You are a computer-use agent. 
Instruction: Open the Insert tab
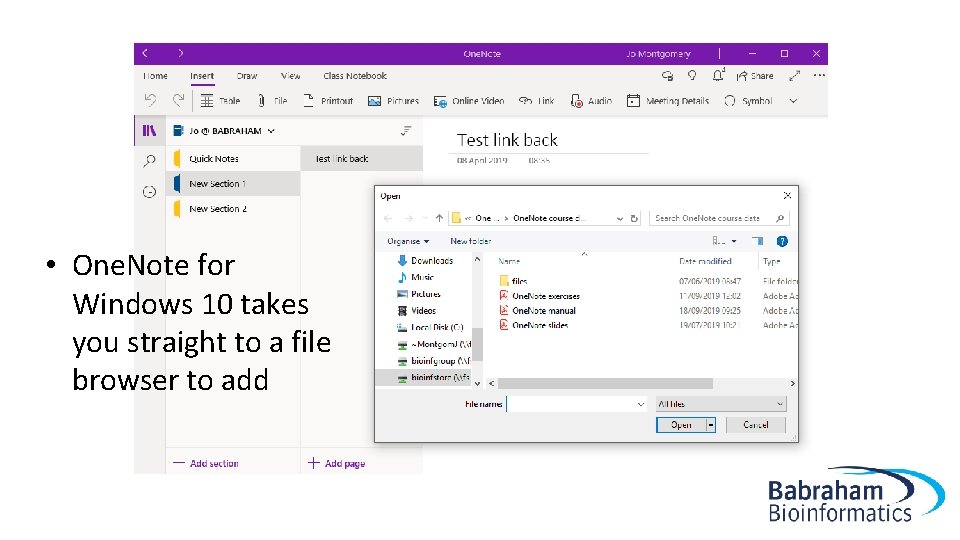click(201, 76)
